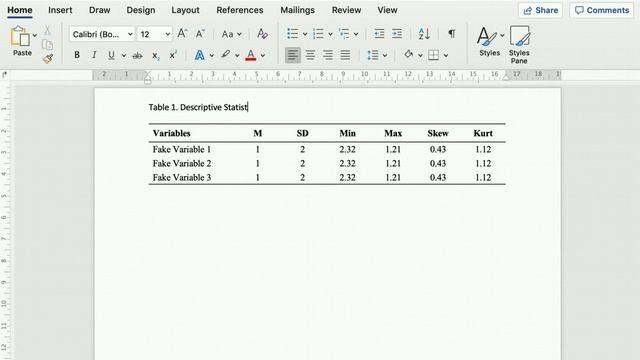Viewport: 640px width, 360px height.
Task: Open the Draw tab
Action: click(x=100, y=10)
